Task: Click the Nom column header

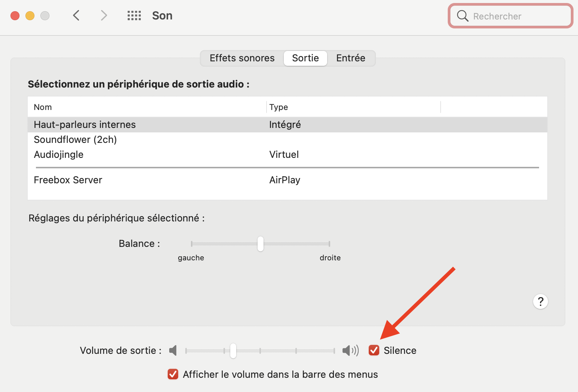Action: pyautogui.click(x=43, y=107)
